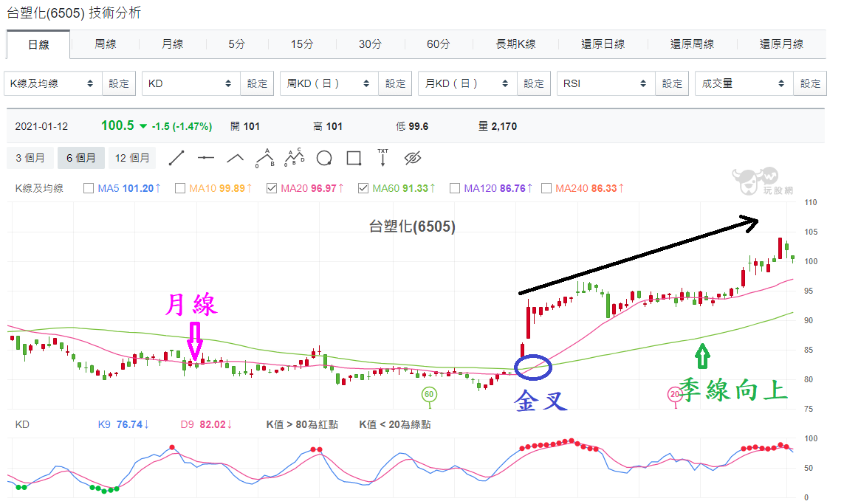The image size is (844, 504).
Task: Click the K值 < 20為綠點 legend text
Action: (394, 424)
